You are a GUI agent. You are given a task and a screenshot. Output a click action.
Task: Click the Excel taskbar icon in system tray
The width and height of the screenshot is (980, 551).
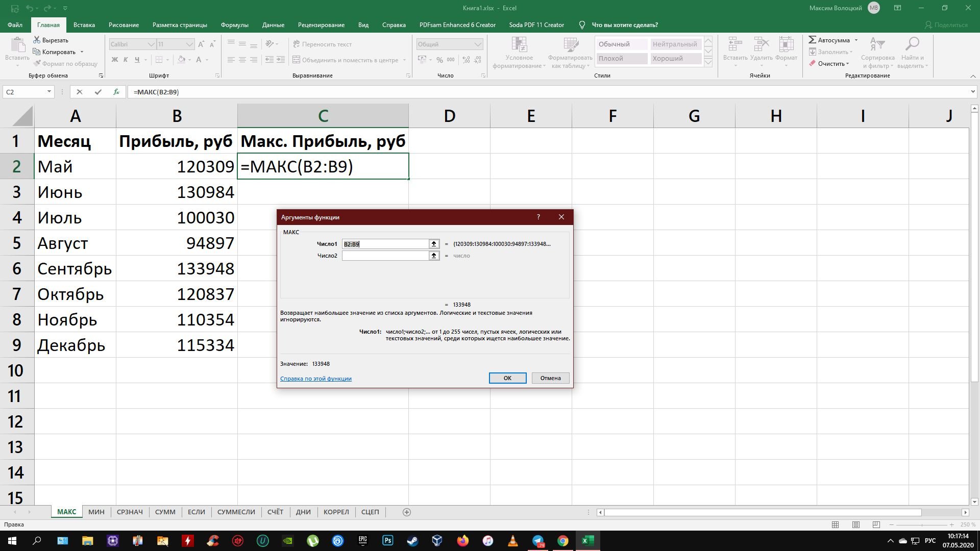click(587, 540)
